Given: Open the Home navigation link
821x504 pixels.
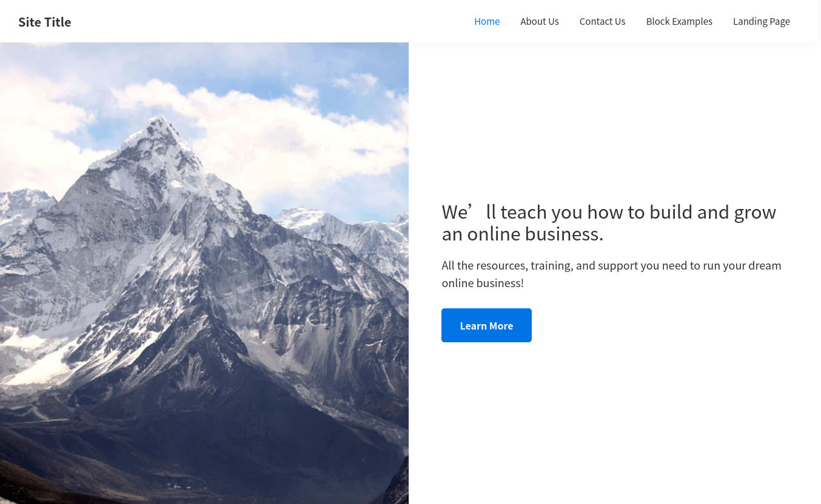Looking at the screenshot, I should click(487, 21).
